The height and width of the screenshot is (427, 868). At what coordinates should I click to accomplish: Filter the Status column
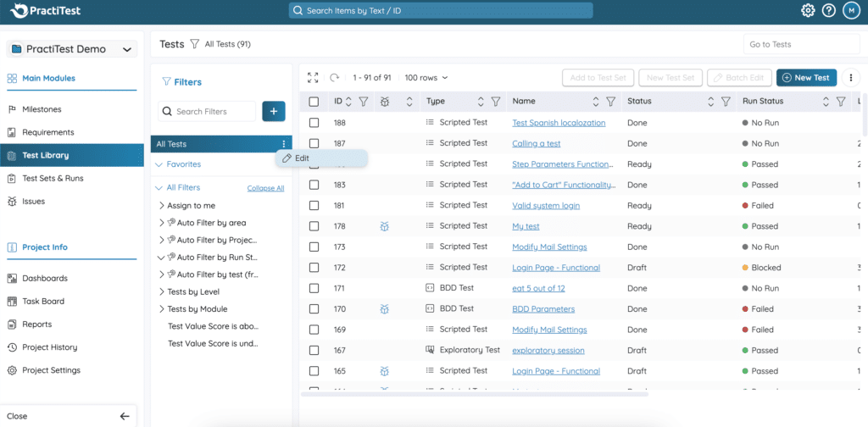(726, 101)
